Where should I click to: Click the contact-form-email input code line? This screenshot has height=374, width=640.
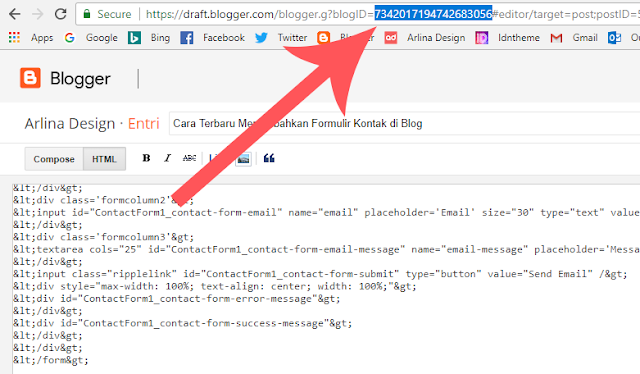[326, 213]
